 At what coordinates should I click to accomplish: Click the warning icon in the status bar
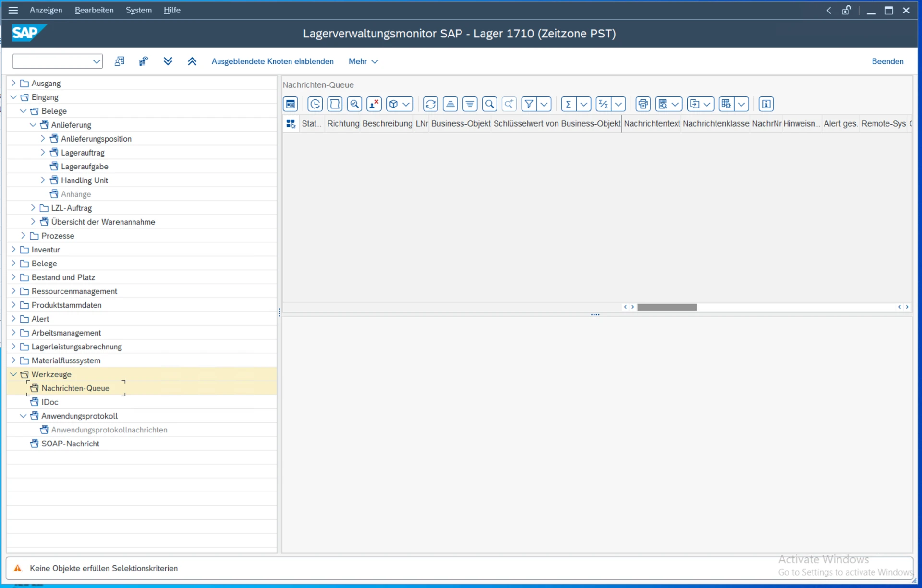(x=18, y=568)
